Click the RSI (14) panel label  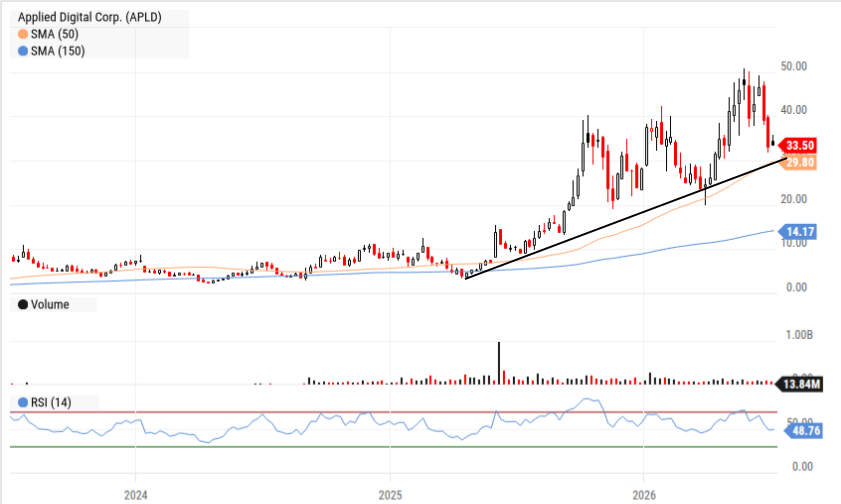point(51,403)
